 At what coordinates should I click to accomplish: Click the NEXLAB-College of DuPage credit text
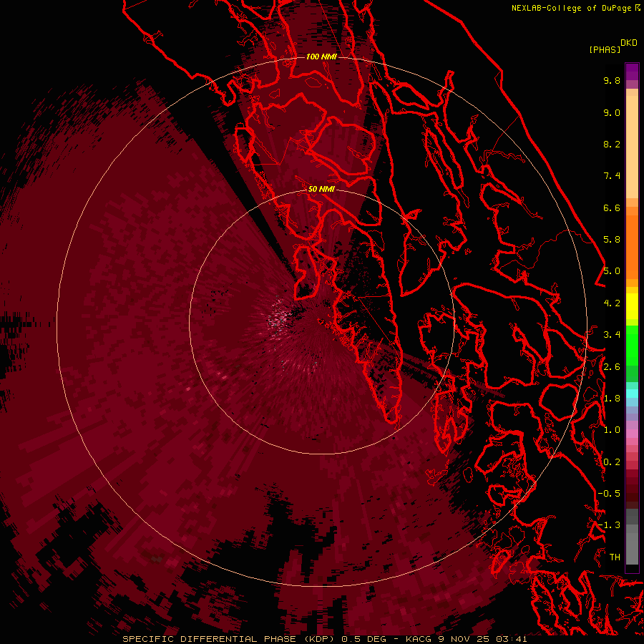(572, 8)
